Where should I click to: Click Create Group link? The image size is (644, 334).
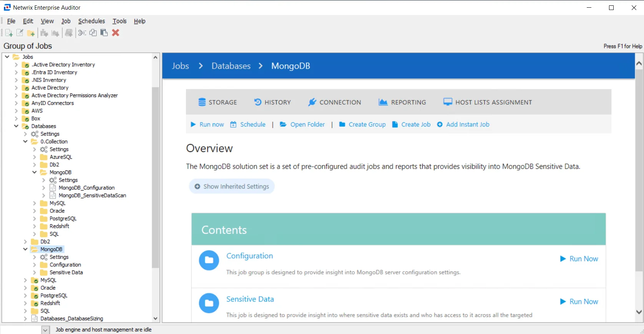click(362, 125)
